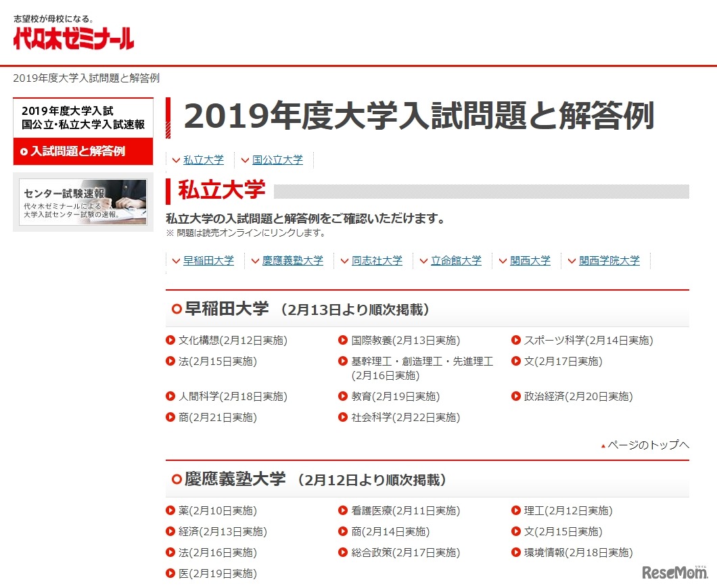Click the chevron beside the 私立大学 anchor
Image resolution: width=717 pixels, height=588 pixels.
(x=176, y=160)
